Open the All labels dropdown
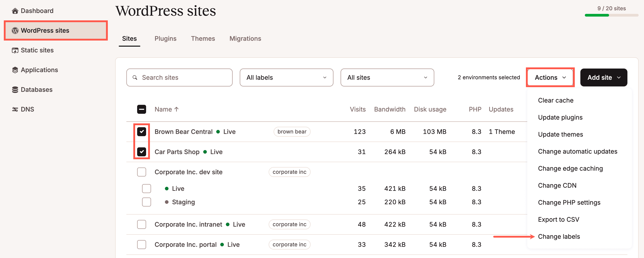 (286, 77)
